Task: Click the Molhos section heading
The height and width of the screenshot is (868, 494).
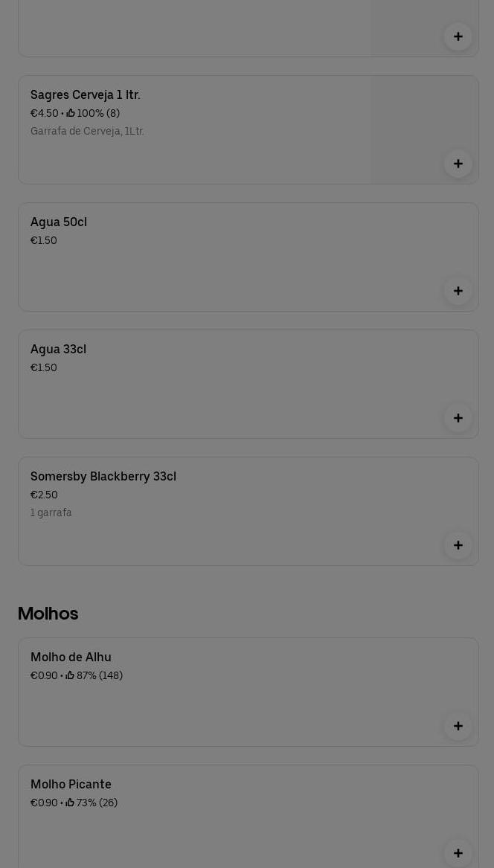Action: [48, 614]
